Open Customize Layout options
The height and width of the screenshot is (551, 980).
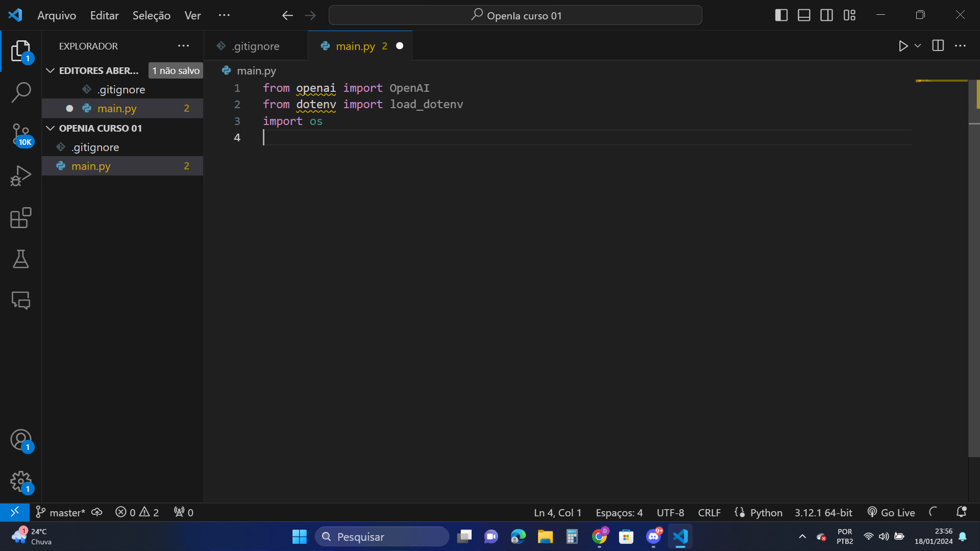tap(849, 15)
